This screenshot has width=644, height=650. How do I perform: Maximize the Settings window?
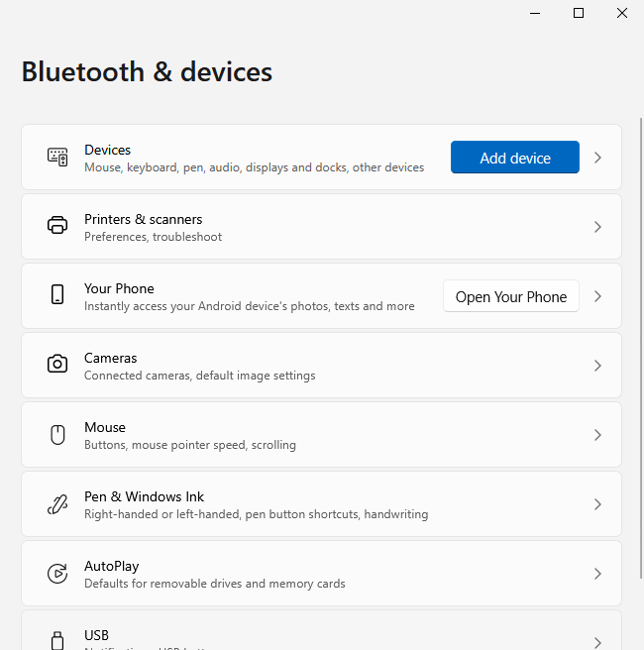tap(579, 13)
